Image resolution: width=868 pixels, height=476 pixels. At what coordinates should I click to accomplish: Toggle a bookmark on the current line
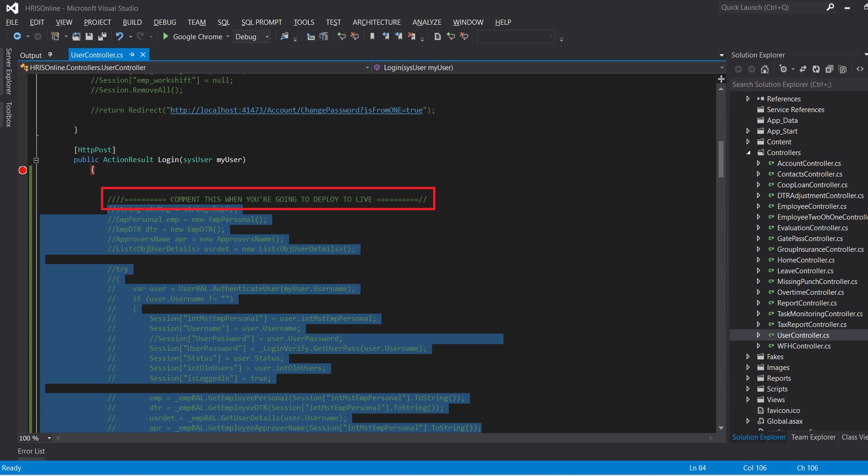click(372, 36)
